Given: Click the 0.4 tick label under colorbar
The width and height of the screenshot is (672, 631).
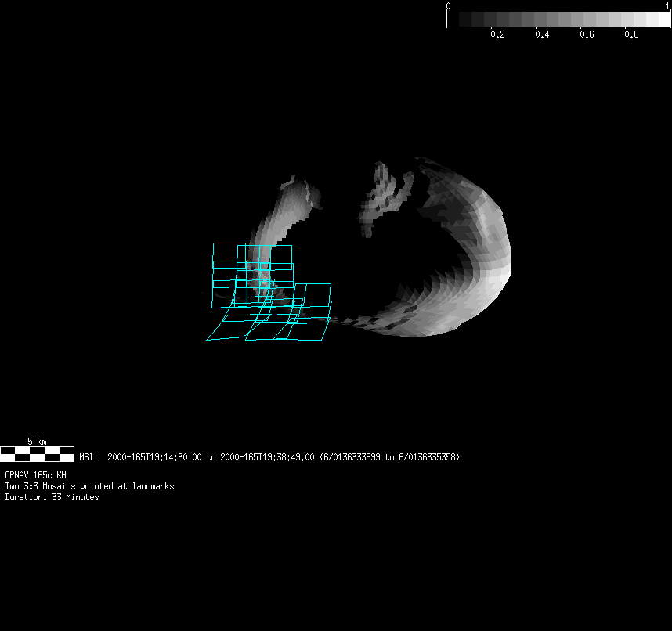Looking at the screenshot, I should (x=542, y=34).
